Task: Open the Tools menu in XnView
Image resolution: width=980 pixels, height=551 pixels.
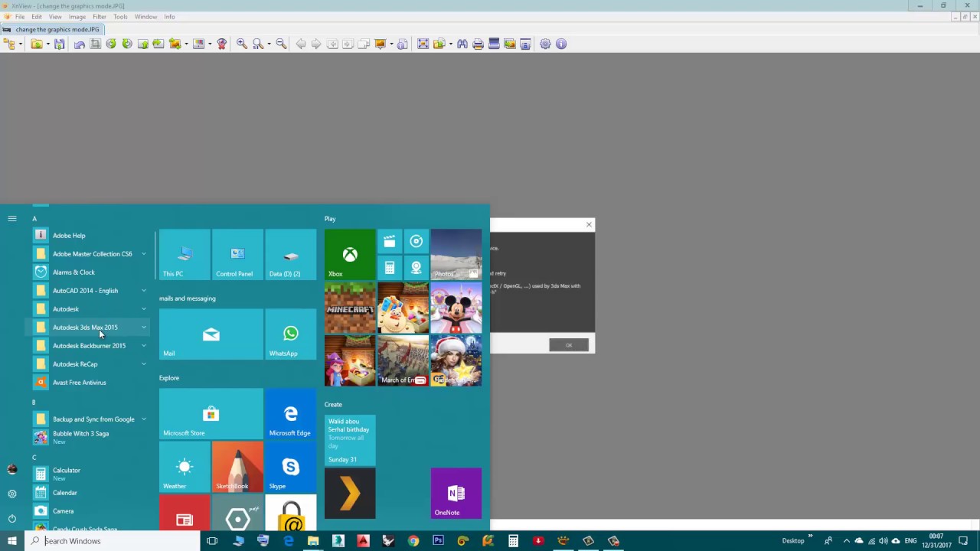Action: [x=120, y=17]
